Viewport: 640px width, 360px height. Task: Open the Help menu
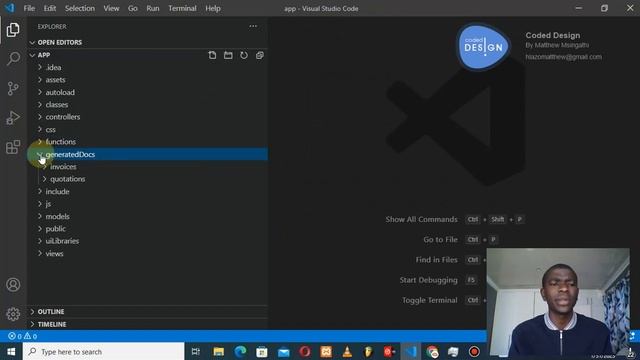coord(213,8)
